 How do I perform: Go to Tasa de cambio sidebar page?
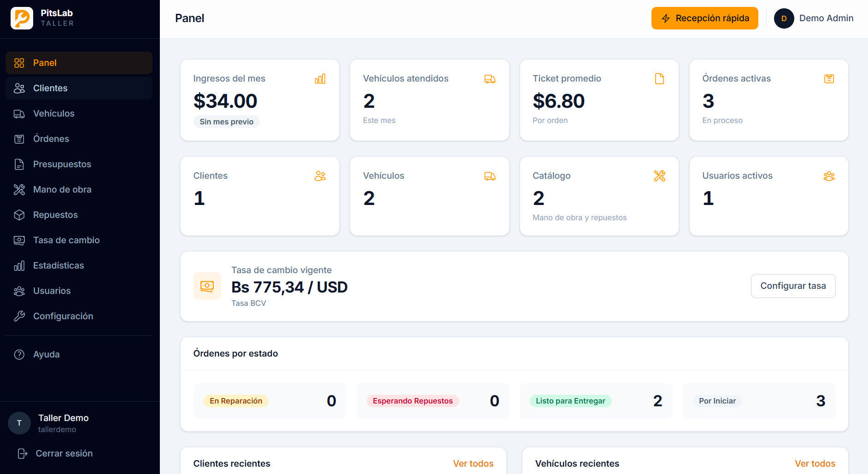(x=79, y=240)
